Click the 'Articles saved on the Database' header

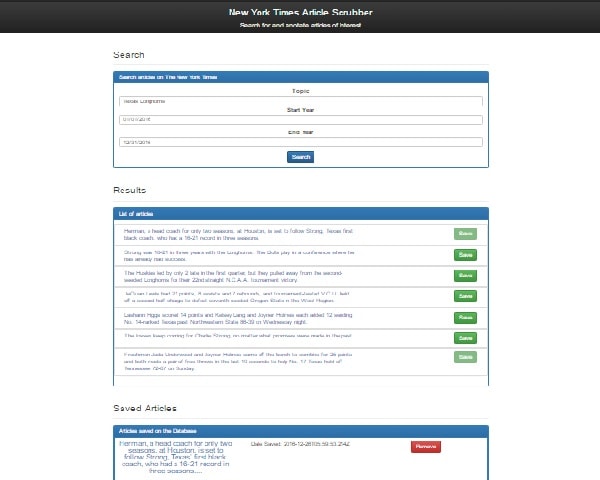click(301, 431)
